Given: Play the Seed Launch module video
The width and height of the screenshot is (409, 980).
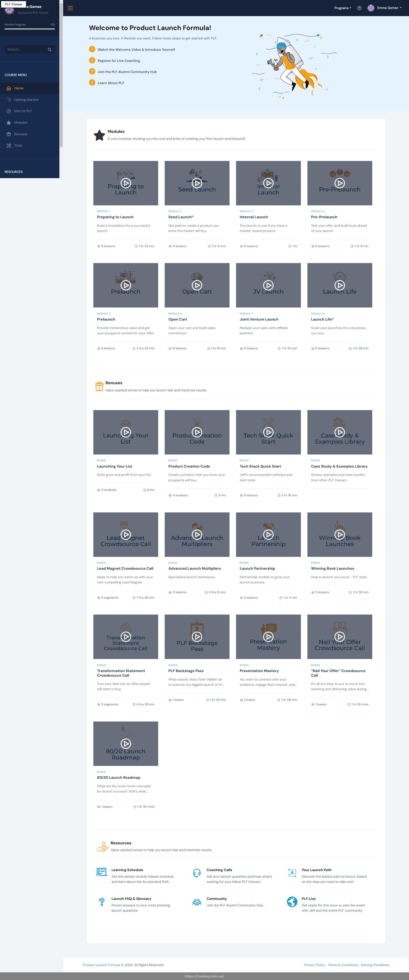Looking at the screenshot, I should click(197, 183).
